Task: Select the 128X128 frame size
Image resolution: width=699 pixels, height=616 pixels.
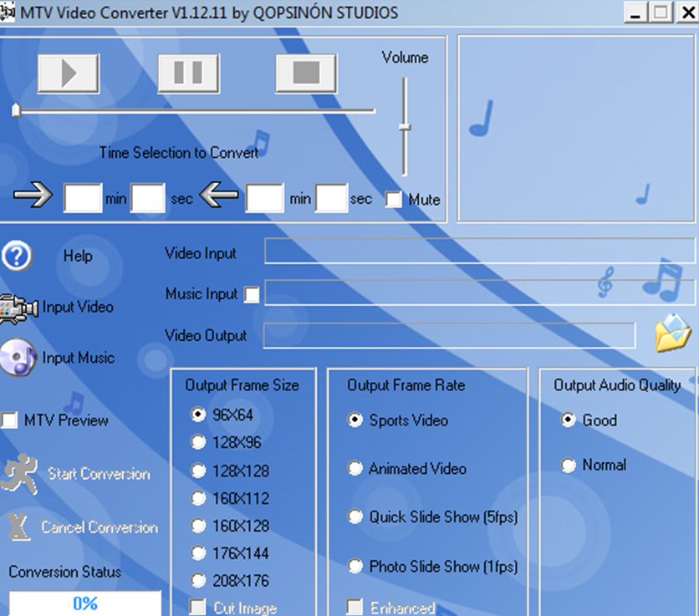Action: [x=198, y=471]
